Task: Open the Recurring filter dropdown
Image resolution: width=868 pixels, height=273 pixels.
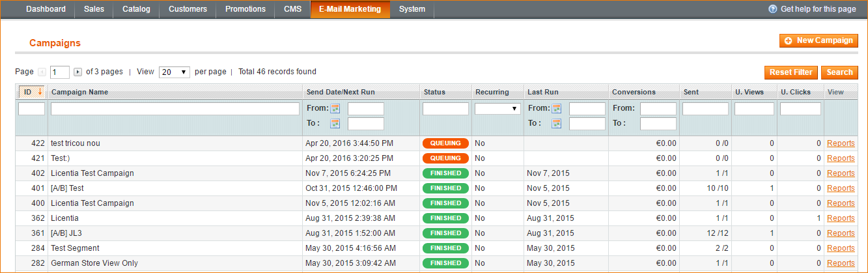Action: 497,109
